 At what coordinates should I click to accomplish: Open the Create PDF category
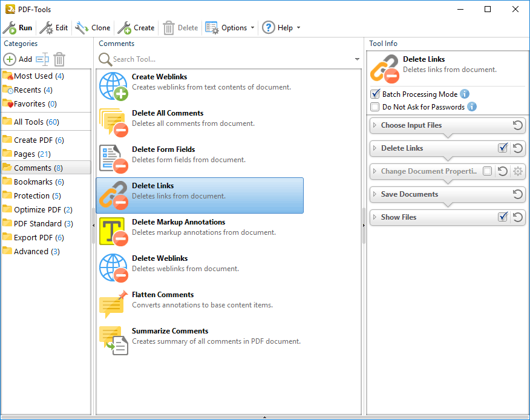coord(46,140)
